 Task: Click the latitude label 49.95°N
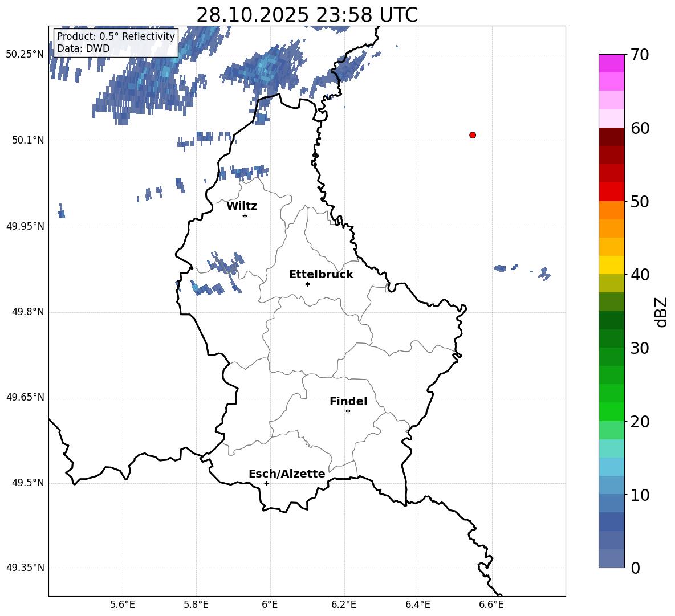25,226
